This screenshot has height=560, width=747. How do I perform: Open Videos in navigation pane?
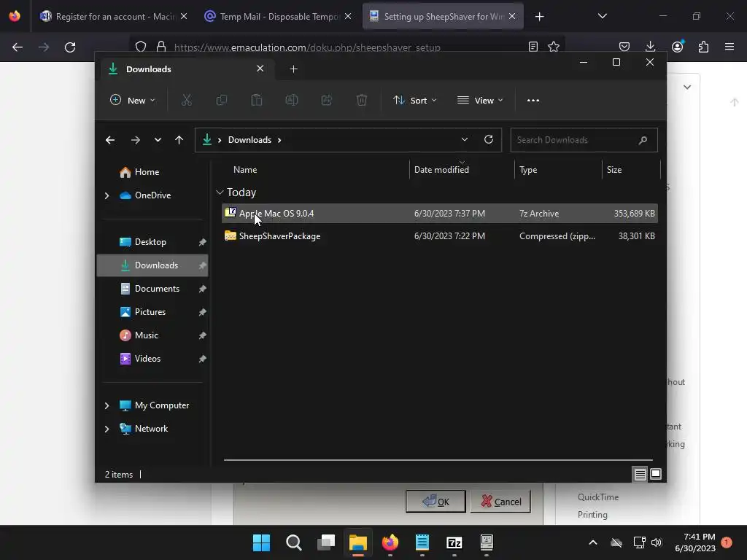point(152,359)
